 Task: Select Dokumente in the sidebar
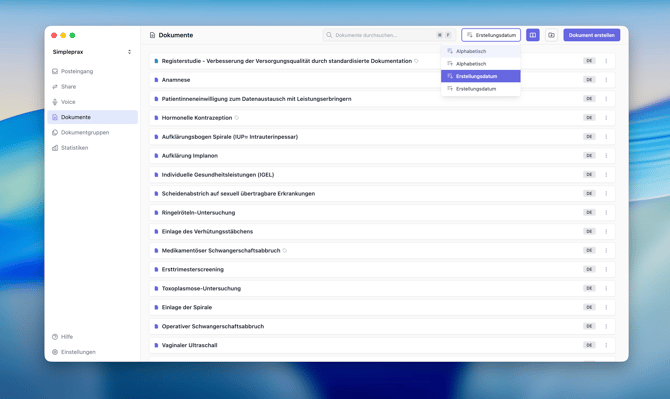click(x=93, y=117)
